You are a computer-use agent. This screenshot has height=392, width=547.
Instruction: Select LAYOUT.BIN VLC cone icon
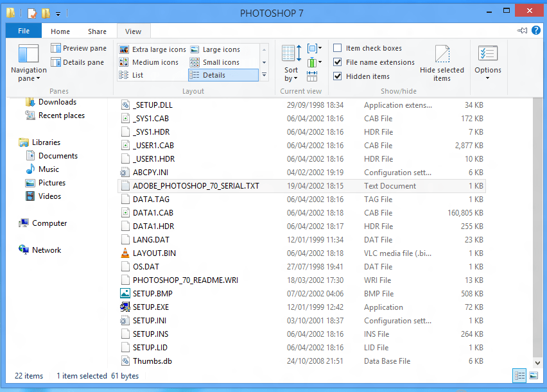tap(125, 253)
